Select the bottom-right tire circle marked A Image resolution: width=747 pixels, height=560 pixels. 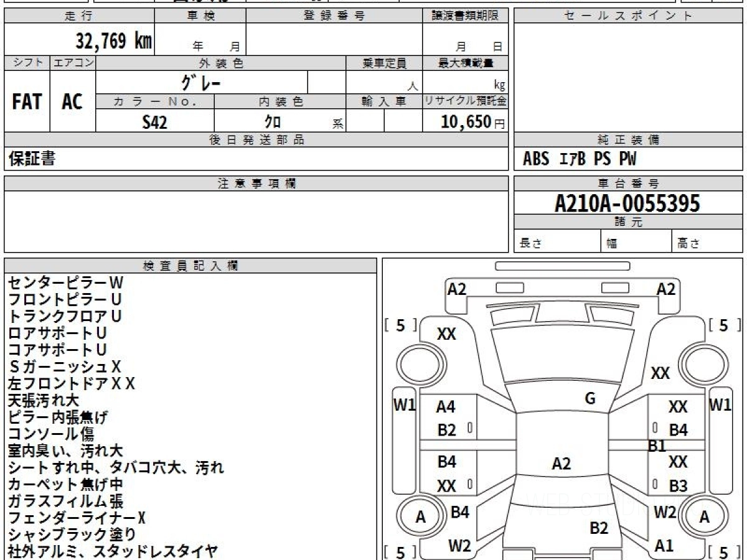[x=704, y=517]
